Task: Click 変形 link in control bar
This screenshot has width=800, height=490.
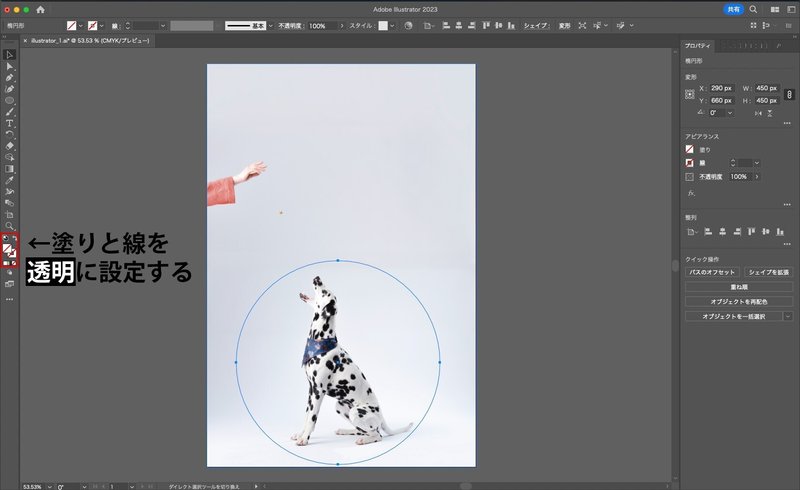Action: point(564,26)
